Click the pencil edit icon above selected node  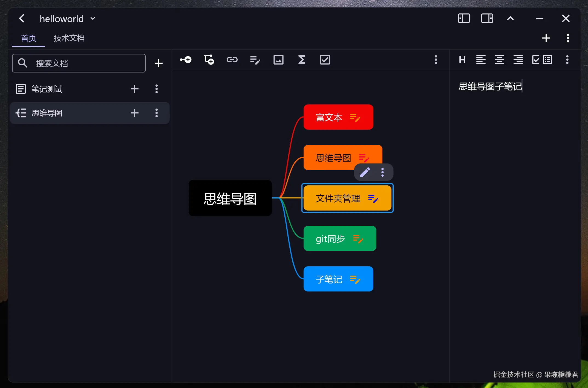point(365,172)
